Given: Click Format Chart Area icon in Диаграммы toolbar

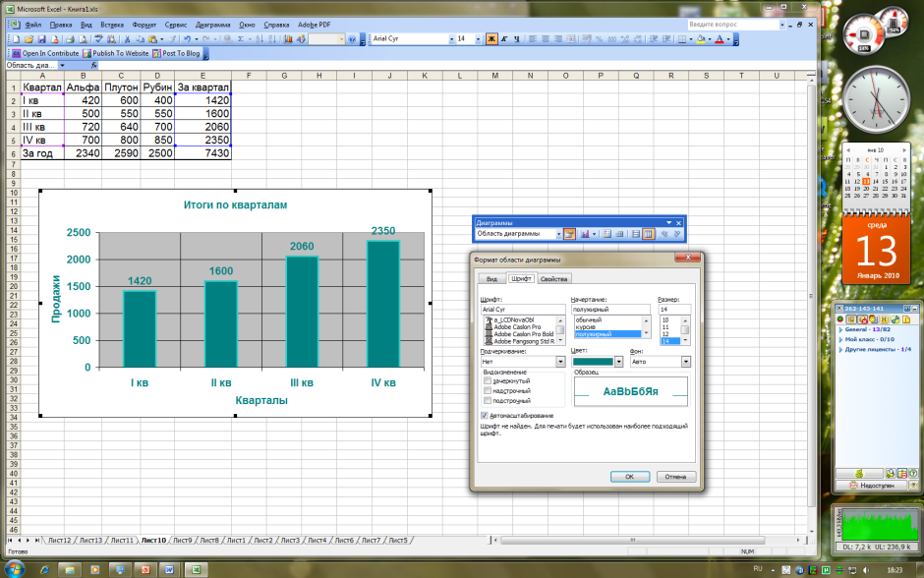Looking at the screenshot, I should (x=569, y=234).
